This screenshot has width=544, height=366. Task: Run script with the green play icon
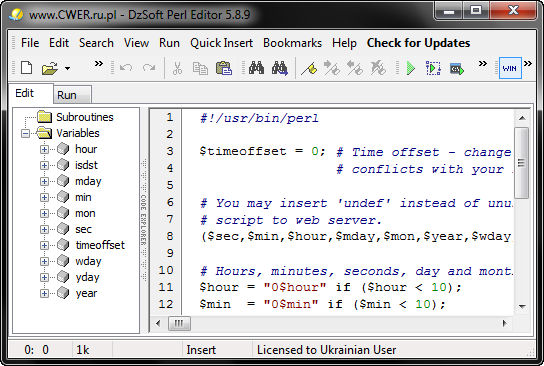coord(410,68)
